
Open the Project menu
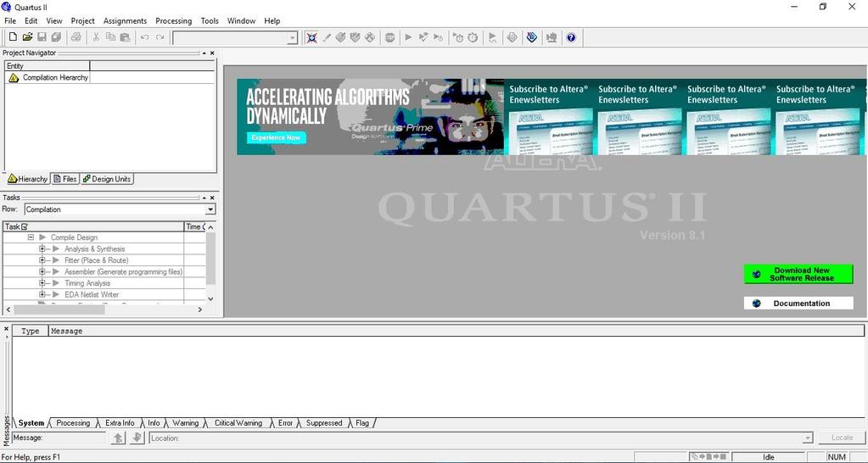point(83,20)
